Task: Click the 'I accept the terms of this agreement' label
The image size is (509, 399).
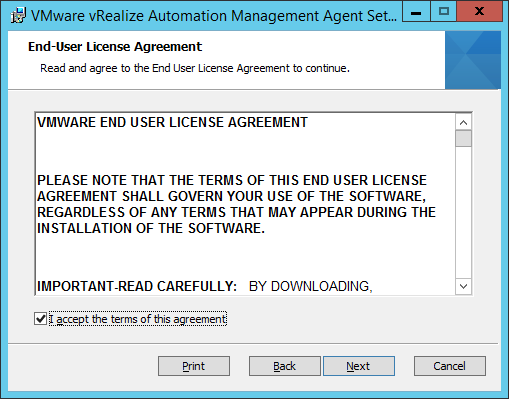Action: click(138, 319)
